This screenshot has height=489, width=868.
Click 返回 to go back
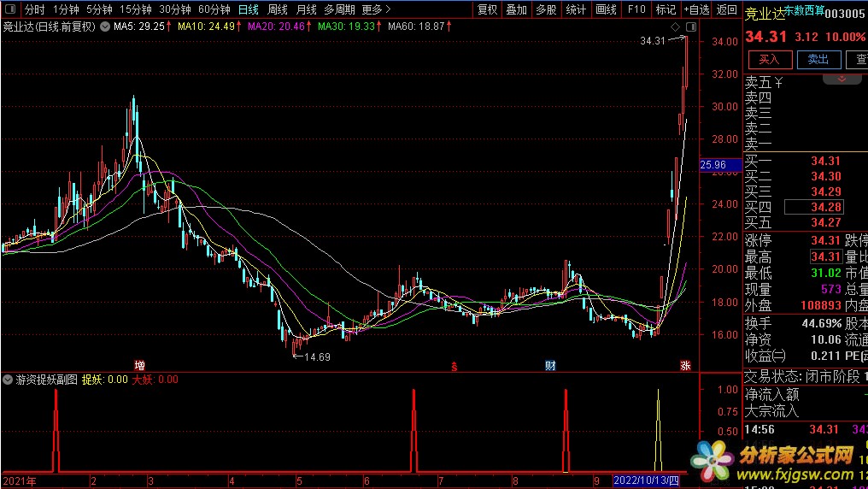pyautogui.click(x=727, y=9)
